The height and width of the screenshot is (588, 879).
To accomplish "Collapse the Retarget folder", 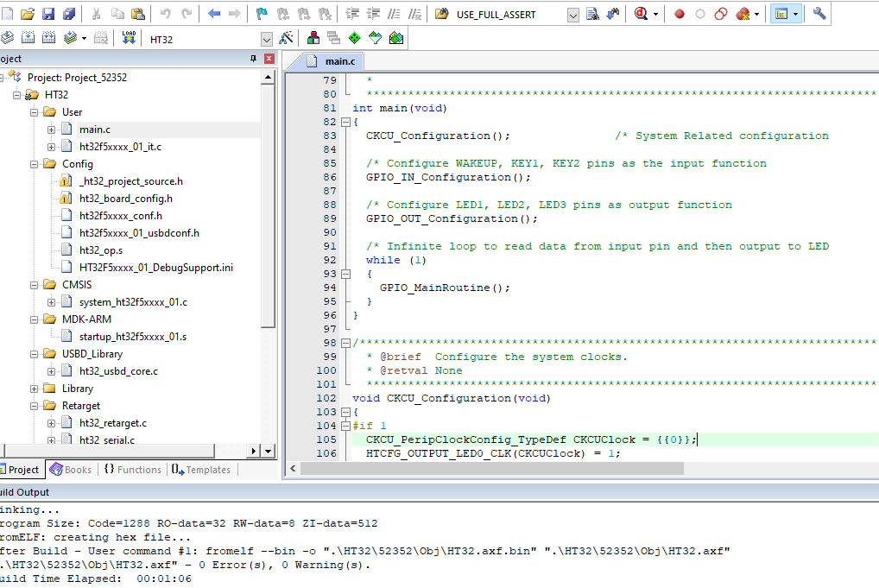I will click(35, 406).
